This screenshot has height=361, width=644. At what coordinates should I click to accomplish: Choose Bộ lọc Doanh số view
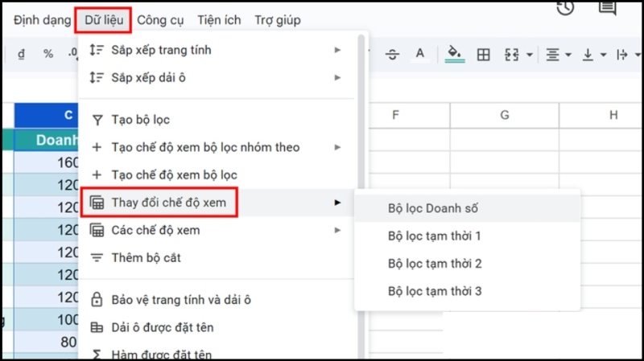tap(468, 208)
